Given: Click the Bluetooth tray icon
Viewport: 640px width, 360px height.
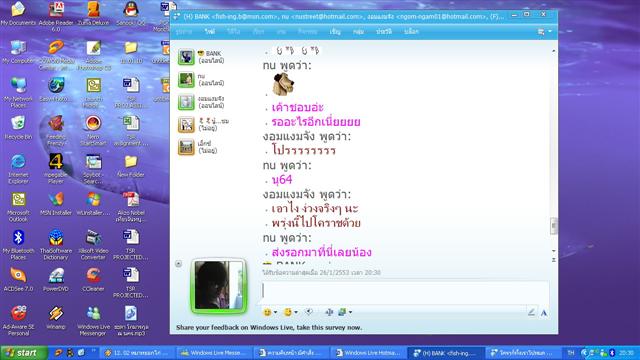Looking at the screenshot, I should pos(612,353).
